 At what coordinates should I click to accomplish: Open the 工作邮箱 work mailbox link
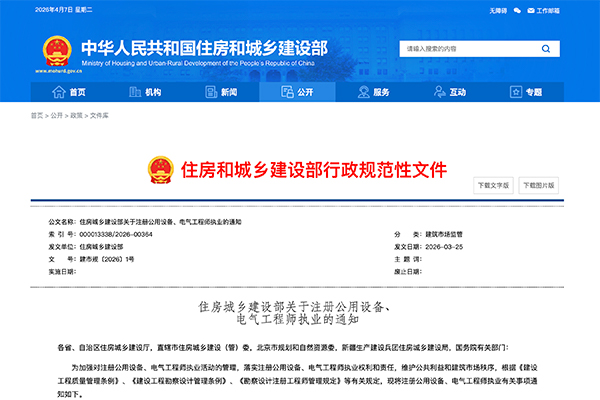[549, 10]
